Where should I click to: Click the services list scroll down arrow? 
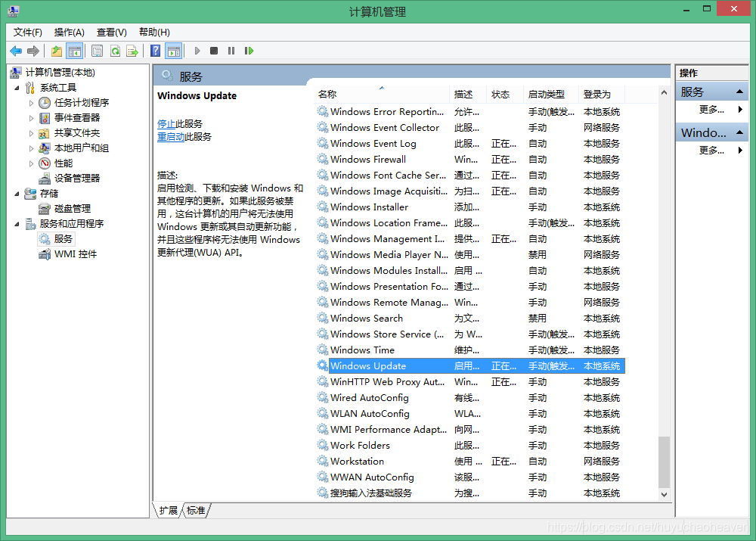(664, 494)
